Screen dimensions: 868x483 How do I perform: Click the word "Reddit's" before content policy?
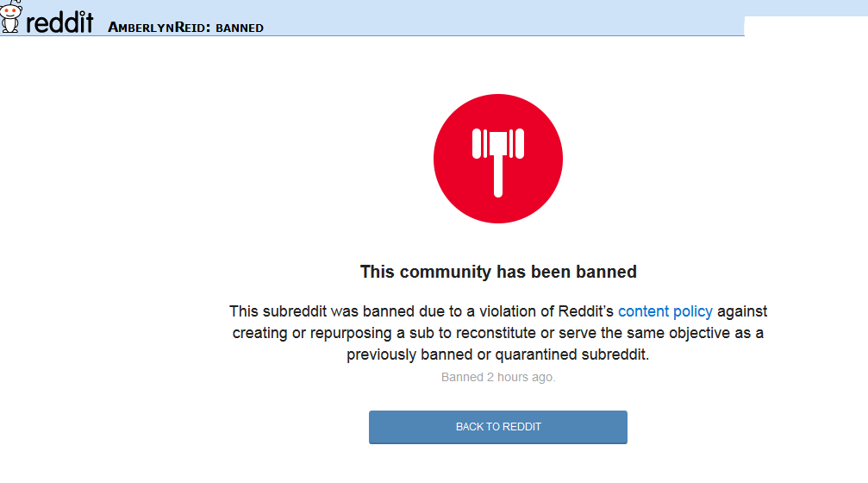click(585, 311)
